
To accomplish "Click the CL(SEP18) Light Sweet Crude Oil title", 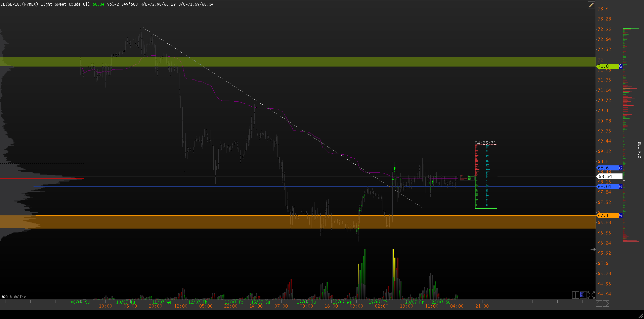I will pyautogui.click(x=45, y=4).
